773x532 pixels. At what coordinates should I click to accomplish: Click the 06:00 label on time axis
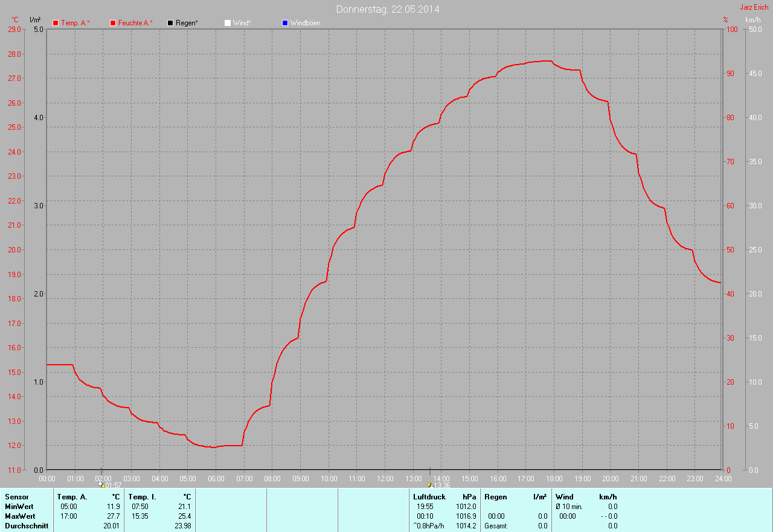click(216, 479)
